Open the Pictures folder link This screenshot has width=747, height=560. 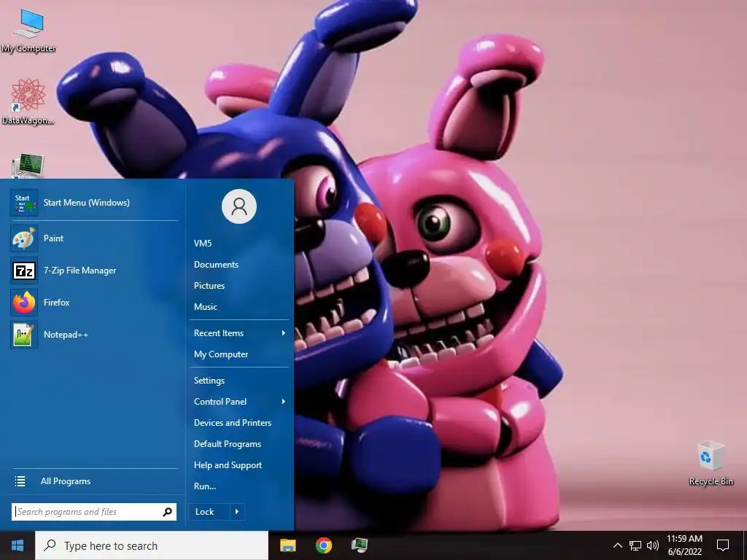click(x=239, y=286)
